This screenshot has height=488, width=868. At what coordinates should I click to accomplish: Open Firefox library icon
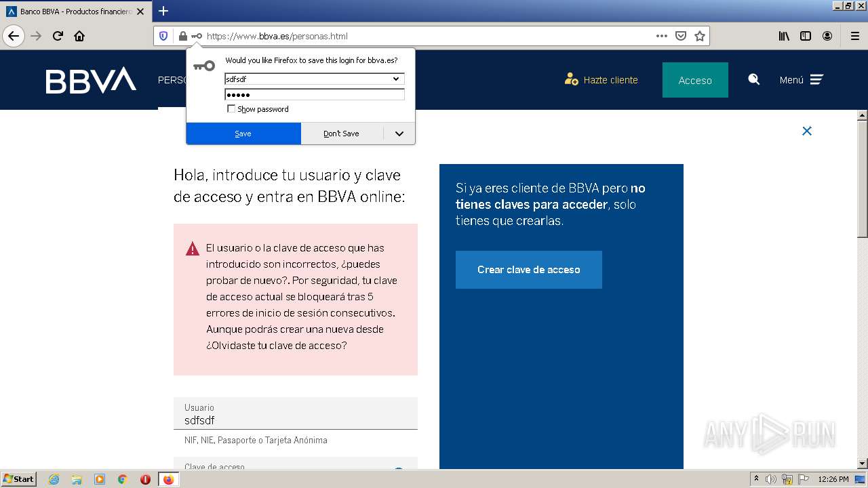tap(784, 36)
